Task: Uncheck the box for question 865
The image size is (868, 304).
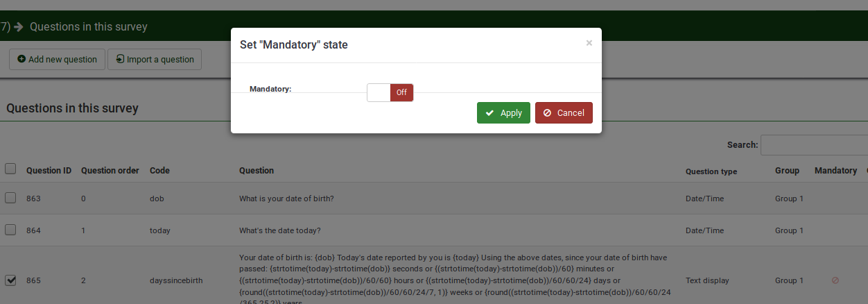Action: pos(10,280)
